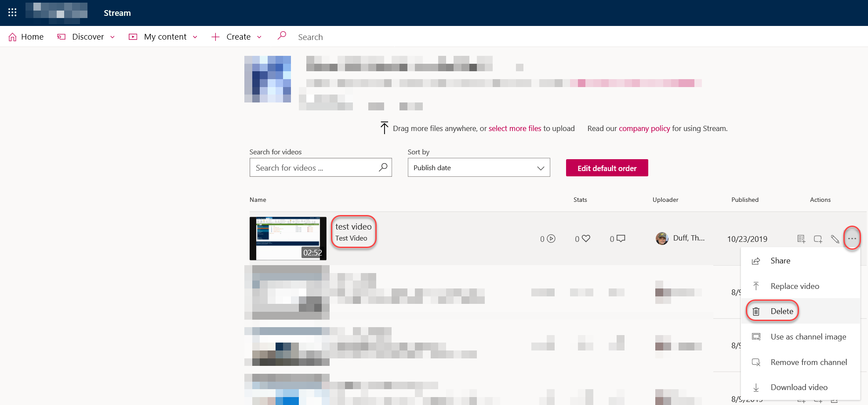Click the test video thumbnail

point(288,238)
